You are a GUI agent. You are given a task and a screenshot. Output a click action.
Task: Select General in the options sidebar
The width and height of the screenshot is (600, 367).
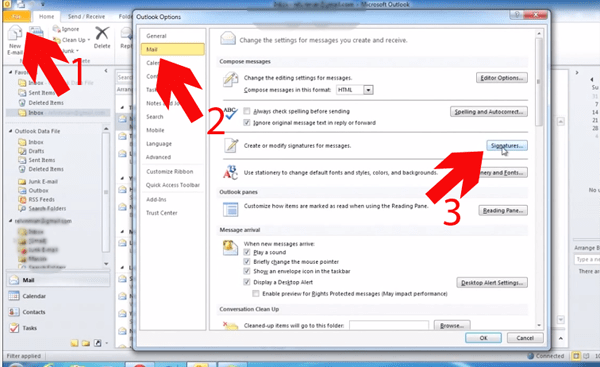click(x=156, y=36)
